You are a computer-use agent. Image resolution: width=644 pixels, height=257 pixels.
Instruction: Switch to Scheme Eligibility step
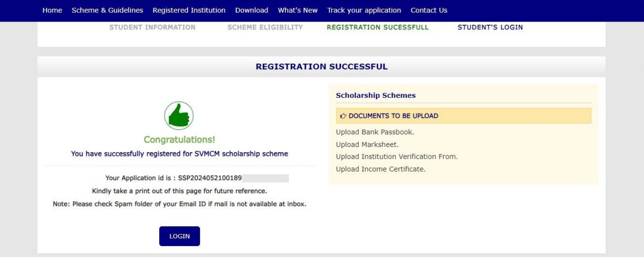coord(265,27)
